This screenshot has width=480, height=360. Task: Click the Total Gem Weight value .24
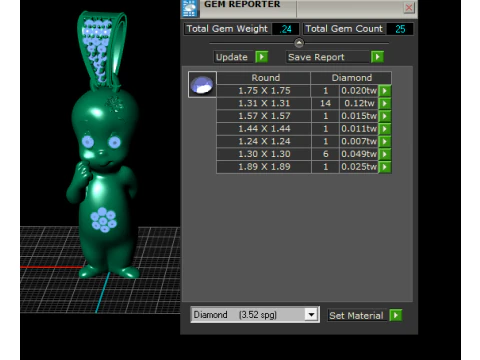click(285, 29)
